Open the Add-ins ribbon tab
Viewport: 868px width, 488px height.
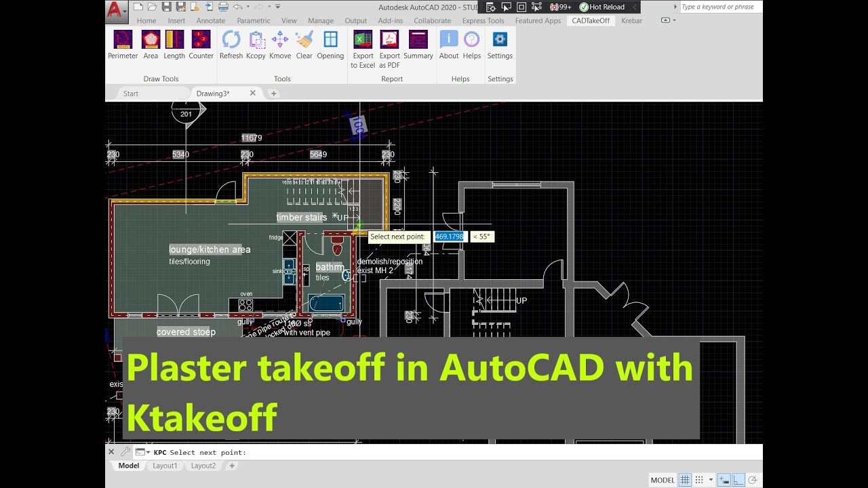pyautogui.click(x=390, y=20)
